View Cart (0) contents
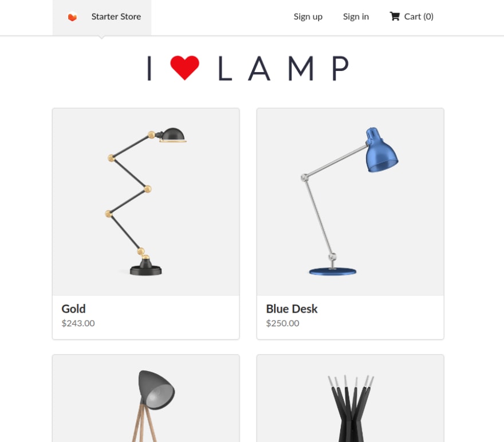The height and width of the screenshot is (442, 504). tap(411, 17)
